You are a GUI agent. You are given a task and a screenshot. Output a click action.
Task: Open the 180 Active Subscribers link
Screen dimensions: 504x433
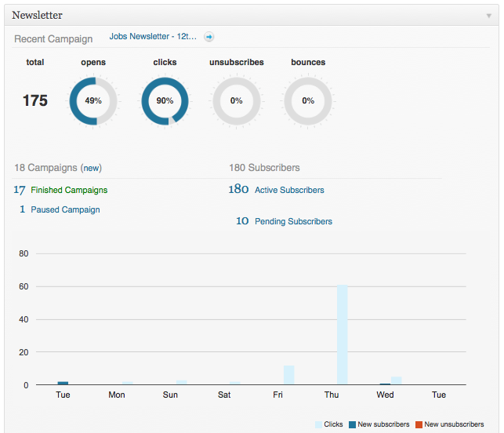coord(276,190)
